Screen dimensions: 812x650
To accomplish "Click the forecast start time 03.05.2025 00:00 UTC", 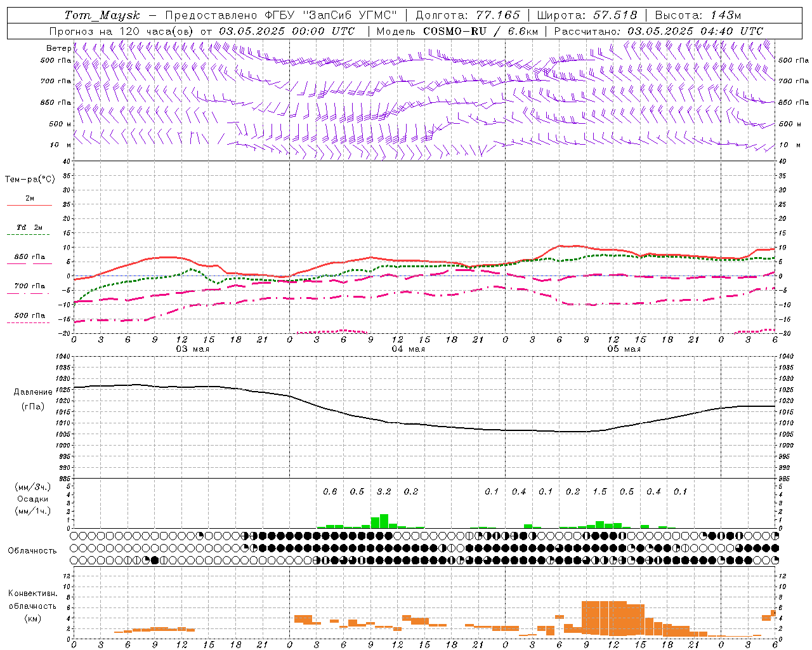I will pos(287,31).
